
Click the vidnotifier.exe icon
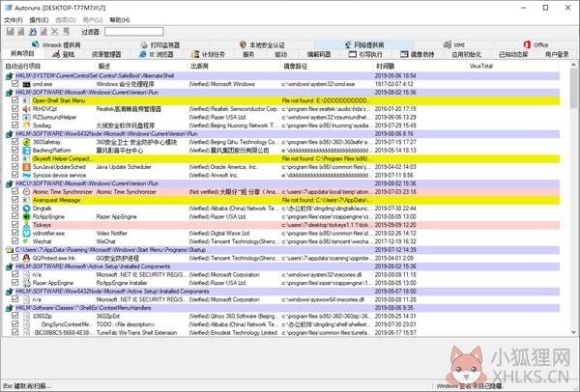tap(26, 233)
